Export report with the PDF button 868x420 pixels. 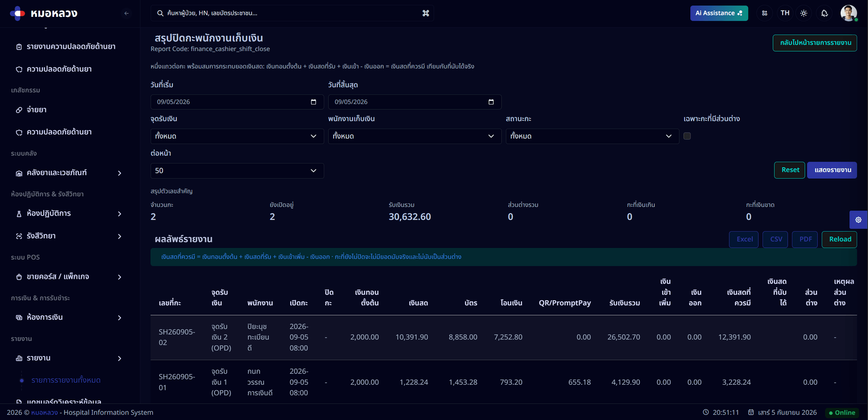click(x=805, y=239)
